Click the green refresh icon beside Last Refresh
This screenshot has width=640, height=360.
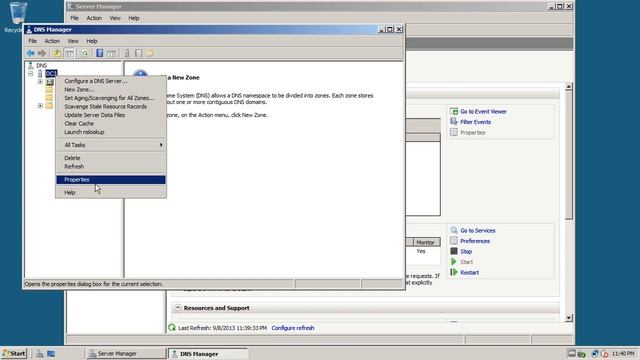click(172, 328)
